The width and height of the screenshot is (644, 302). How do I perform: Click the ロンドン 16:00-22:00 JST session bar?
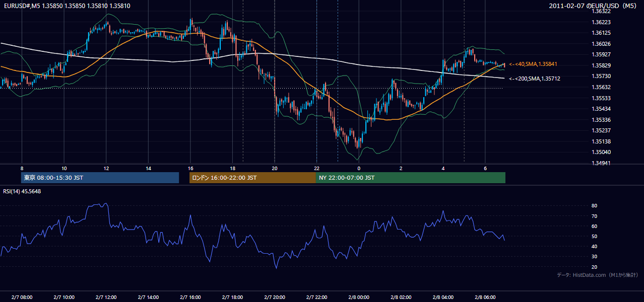point(252,178)
